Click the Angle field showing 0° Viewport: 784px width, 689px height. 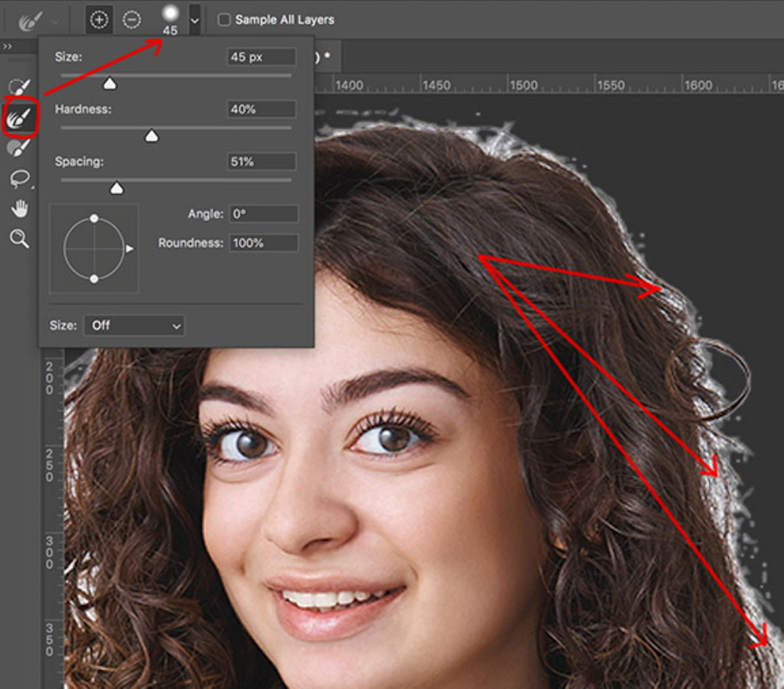263,214
